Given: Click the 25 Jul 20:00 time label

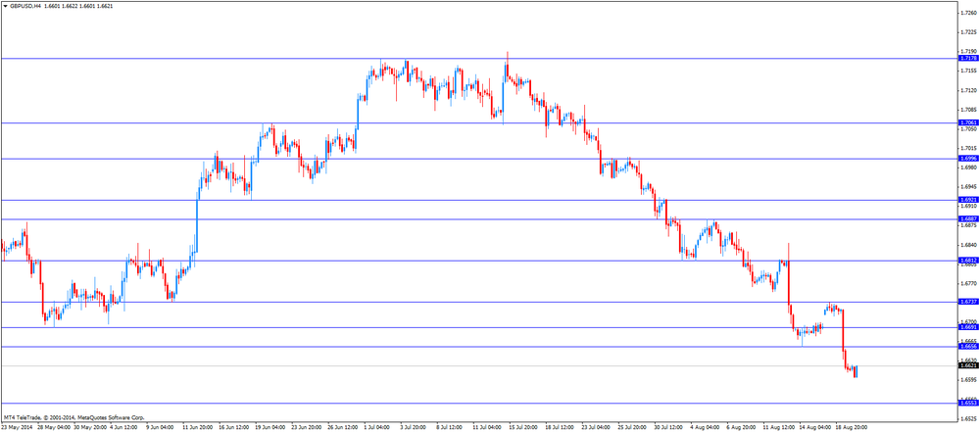Looking at the screenshot, I should pos(634,428).
